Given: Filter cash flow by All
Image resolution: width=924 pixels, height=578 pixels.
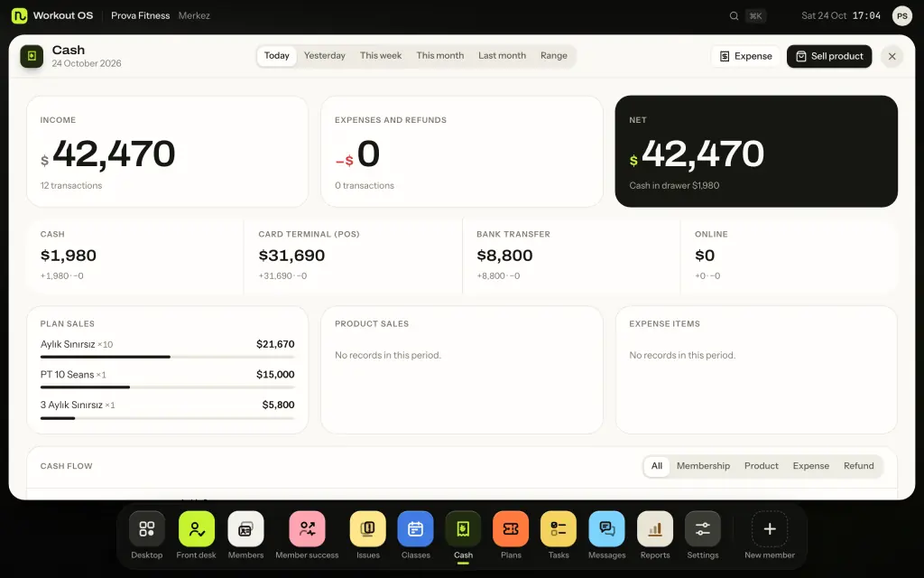Looking at the screenshot, I should tap(657, 466).
